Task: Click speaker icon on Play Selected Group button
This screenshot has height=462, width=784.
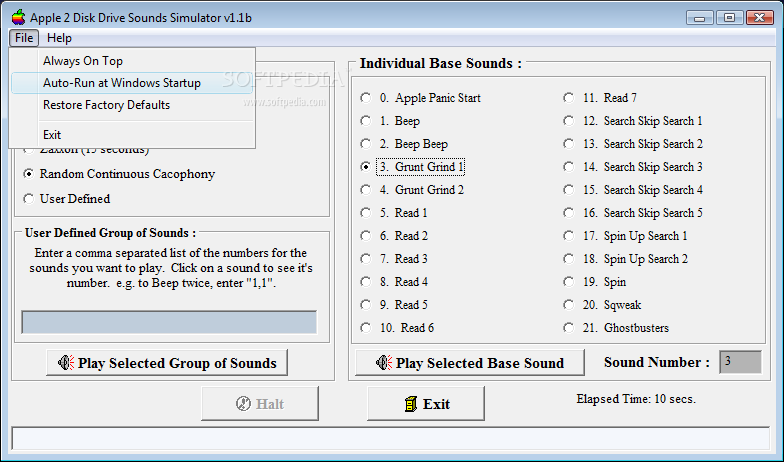Action: 66,362
